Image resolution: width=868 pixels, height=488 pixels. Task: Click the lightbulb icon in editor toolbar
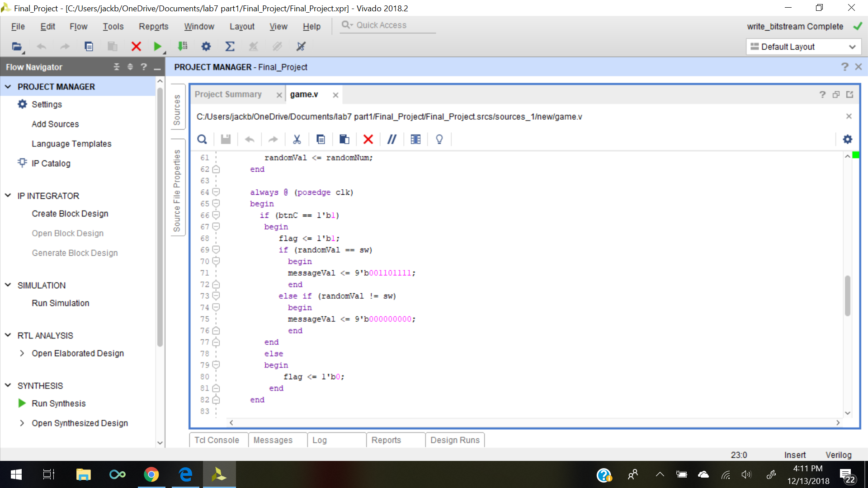pos(439,139)
